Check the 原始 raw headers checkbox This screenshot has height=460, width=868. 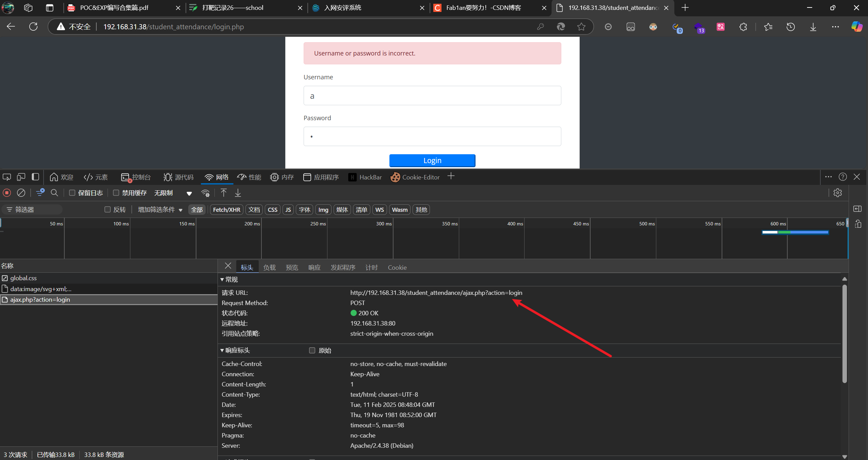point(312,350)
